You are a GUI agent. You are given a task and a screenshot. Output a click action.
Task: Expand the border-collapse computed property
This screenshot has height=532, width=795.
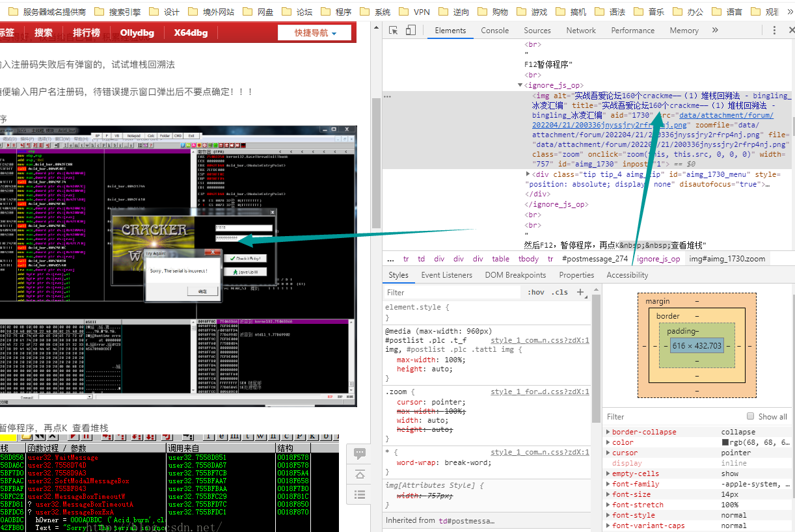[608, 432]
